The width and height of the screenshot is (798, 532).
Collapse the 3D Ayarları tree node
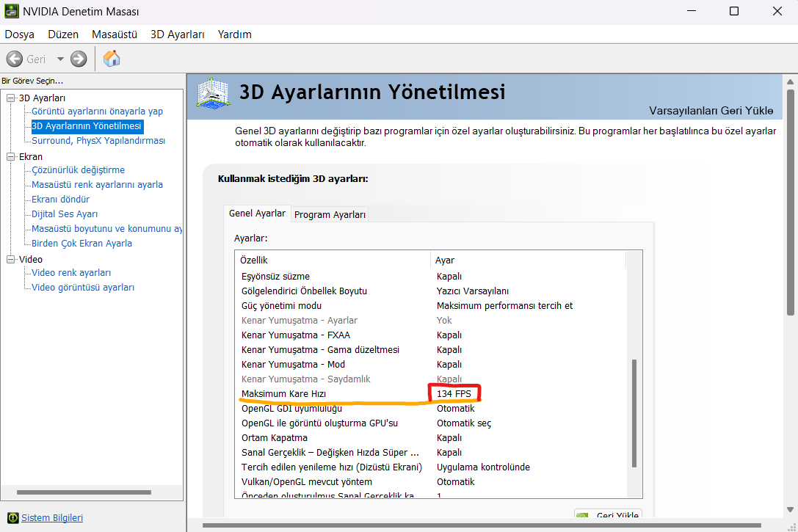pyautogui.click(x=10, y=98)
